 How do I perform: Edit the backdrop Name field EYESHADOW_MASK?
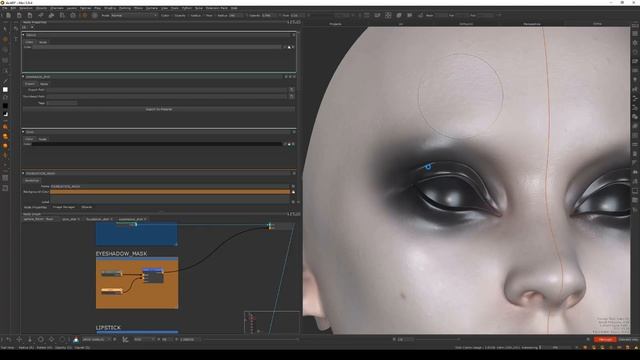170,186
